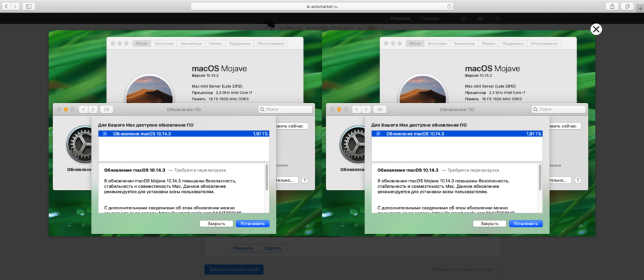Image resolution: width=644 pixels, height=280 pixels.
Task: Click the help question mark, right picture
Action: click(578, 180)
